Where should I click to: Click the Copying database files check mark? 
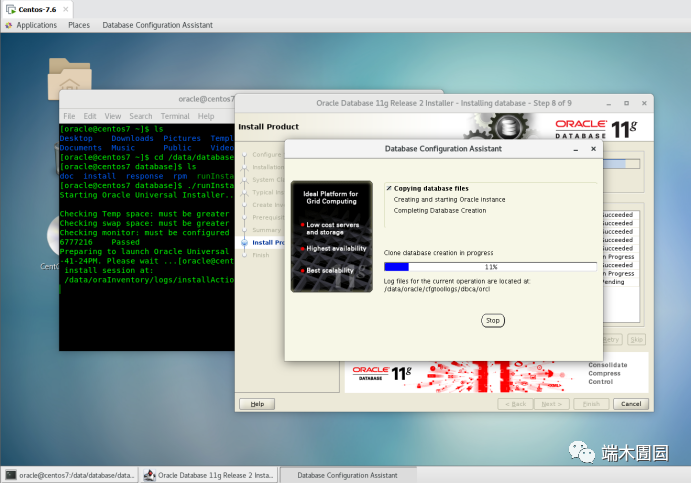point(389,188)
